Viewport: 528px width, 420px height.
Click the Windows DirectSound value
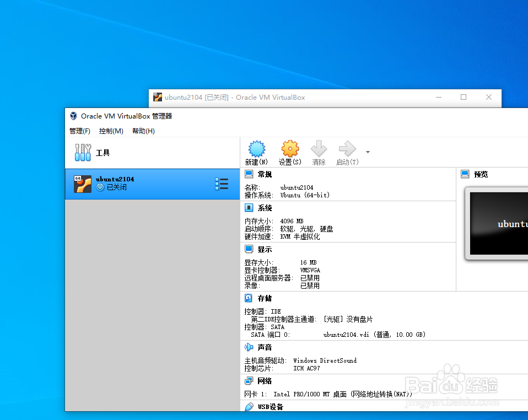[x=325, y=360]
